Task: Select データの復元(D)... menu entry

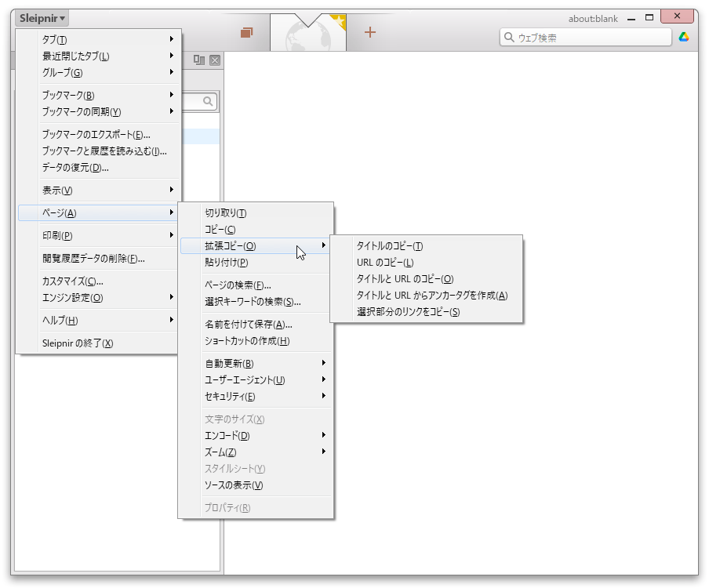Action: (99, 168)
